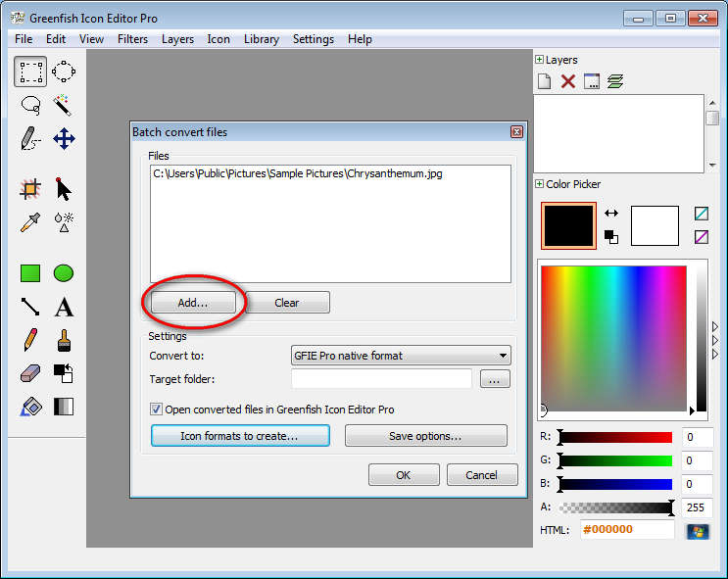Collapse the Layers panel expander
The width and height of the screenshot is (728, 579).
(x=539, y=60)
